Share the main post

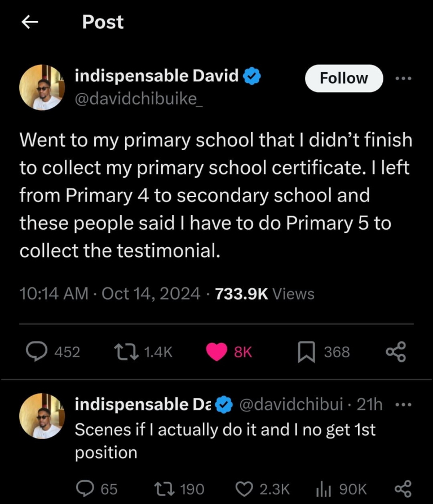tap(395, 352)
